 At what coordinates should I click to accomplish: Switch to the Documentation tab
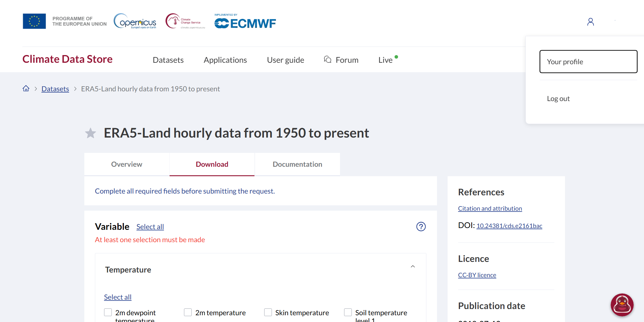coord(297,164)
